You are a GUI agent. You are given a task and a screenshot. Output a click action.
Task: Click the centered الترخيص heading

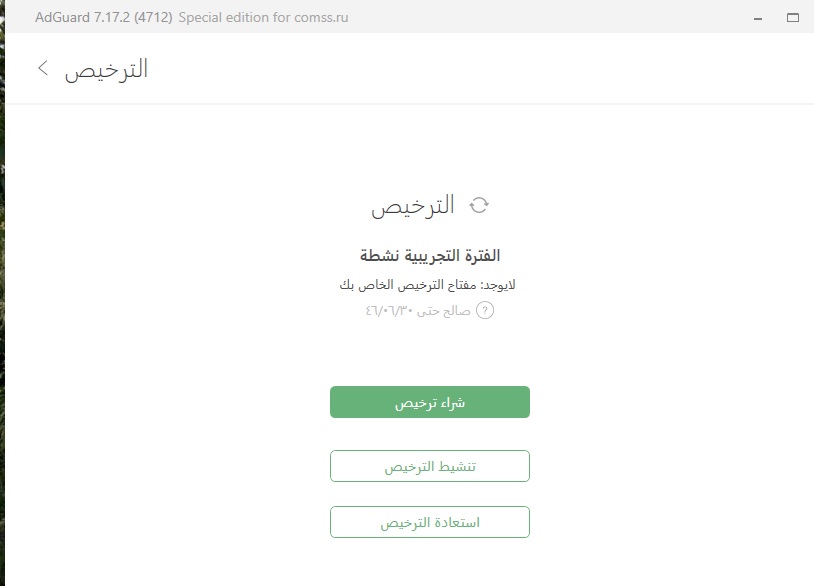point(413,206)
